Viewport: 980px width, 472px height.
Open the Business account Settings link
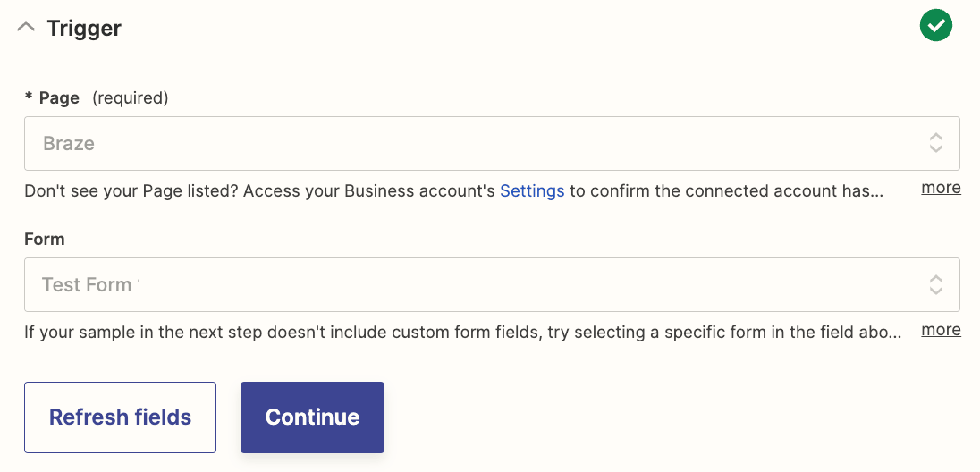tap(532, 190)
